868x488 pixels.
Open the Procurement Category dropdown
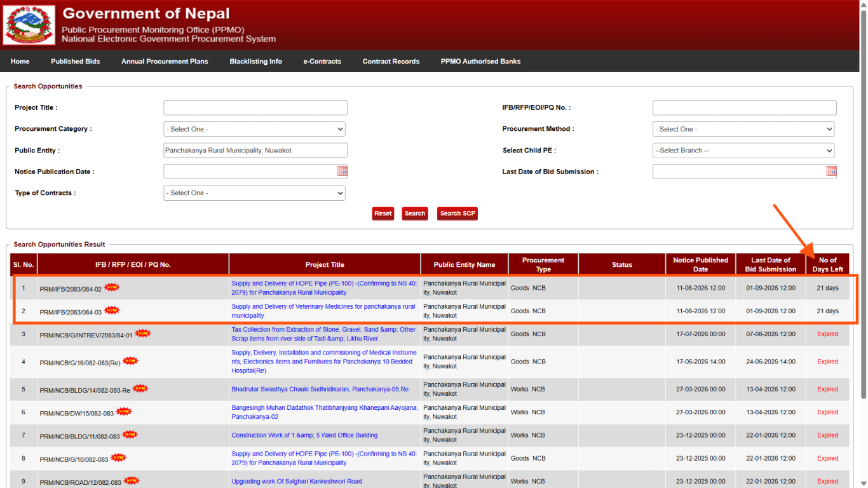(x=254, y=129)
